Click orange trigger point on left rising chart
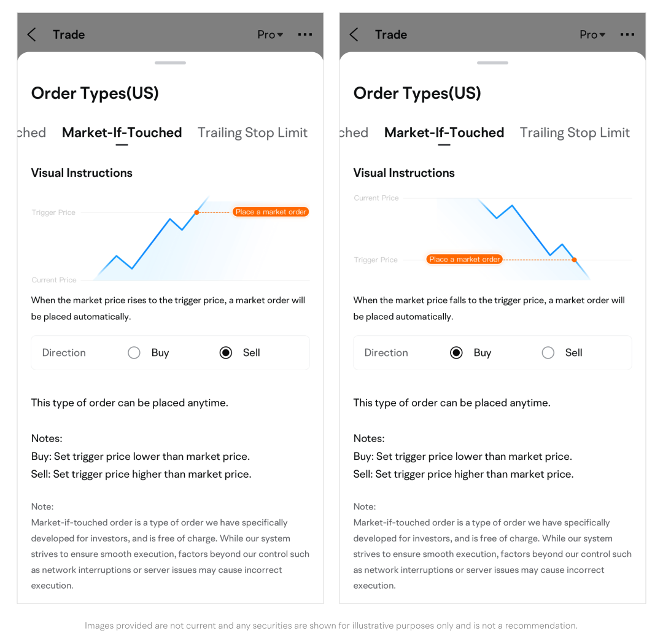Image resolution: width=663 pixels, height=644 pixels. (196, 212)
